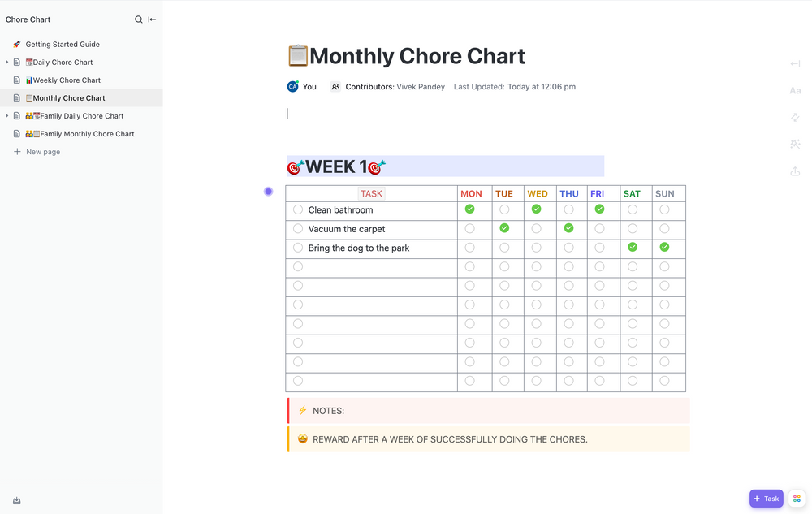The height and width of the screenshot is (514, 812).
Task: Open the Contributors avatar dropdown
Action: pos(335,85)
